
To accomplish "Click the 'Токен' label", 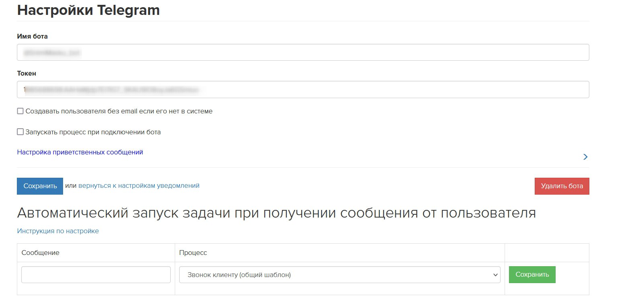I will coord(27,73).
